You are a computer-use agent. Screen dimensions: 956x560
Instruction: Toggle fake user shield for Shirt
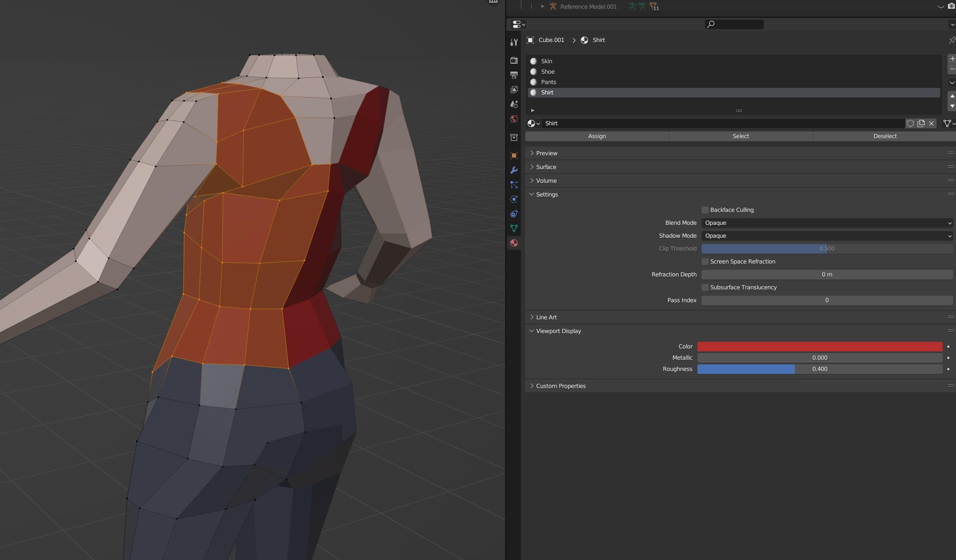tap(910, 123)
